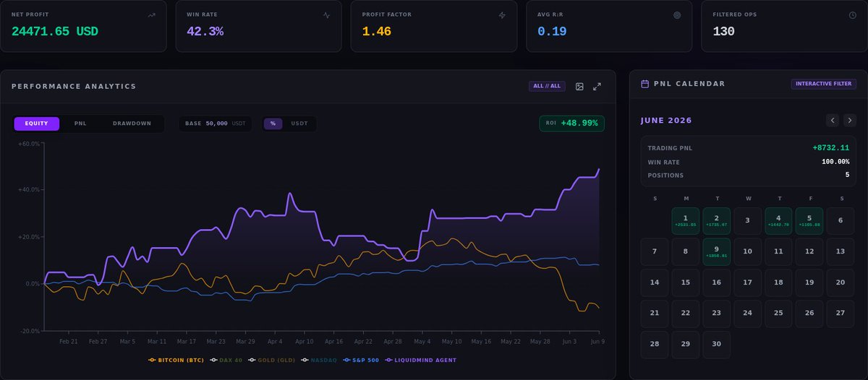Click the pulse icon on Win Rate card
Screen dimensions: 868x380
pyautogui.click(x=326, y=14)
